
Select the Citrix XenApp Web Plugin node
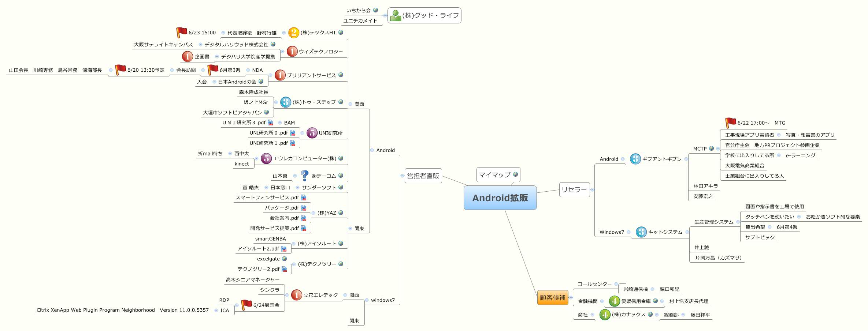tap(123, 310)
